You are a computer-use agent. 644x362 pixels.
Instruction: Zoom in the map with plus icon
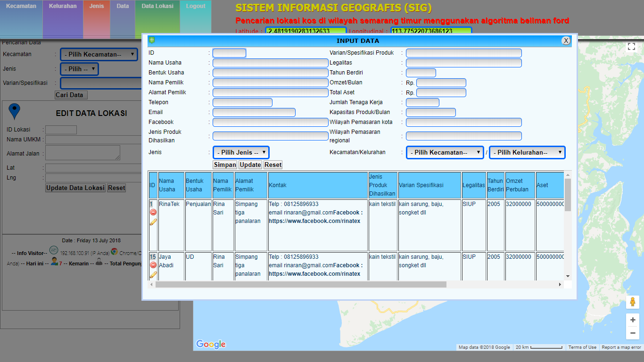tap(632, 320)
